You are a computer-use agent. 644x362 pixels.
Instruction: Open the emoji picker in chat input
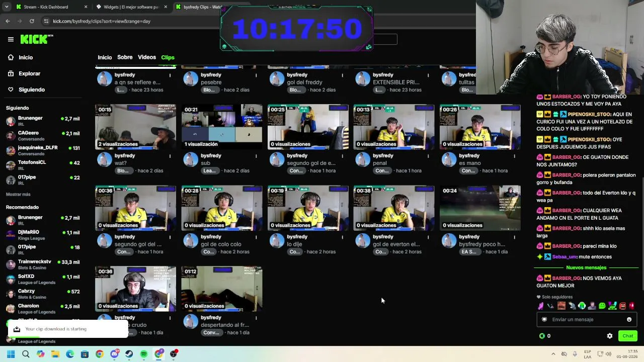coord(629,319)
